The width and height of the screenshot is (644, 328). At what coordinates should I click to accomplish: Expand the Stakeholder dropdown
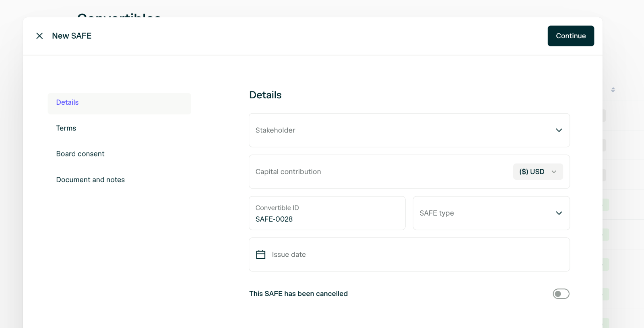click(x=409, y=130)
